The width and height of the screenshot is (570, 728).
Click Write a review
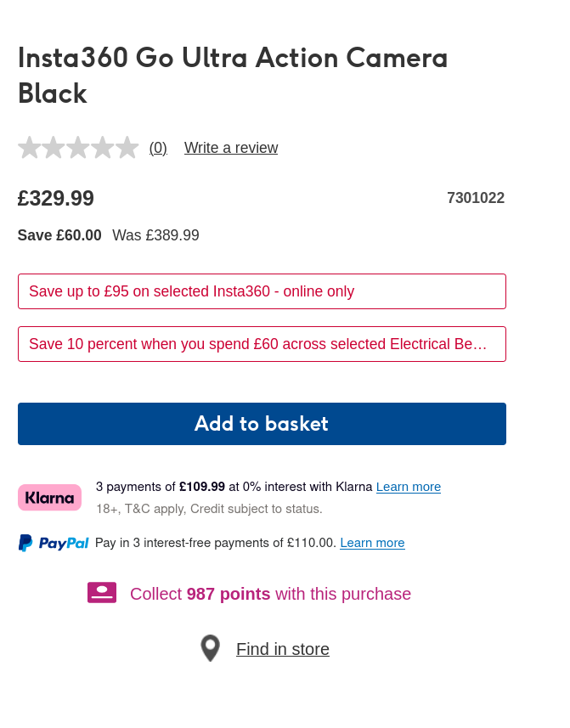230,147
